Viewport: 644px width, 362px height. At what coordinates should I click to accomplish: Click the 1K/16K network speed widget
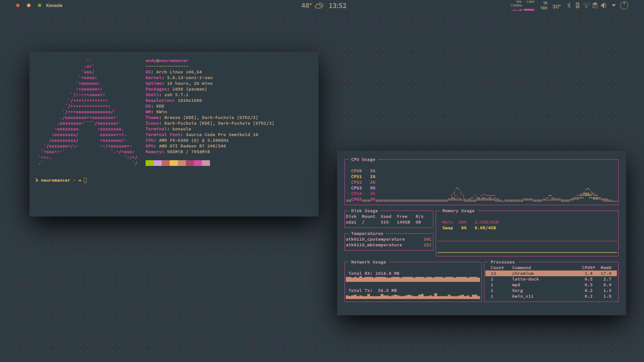coord(544,5)
